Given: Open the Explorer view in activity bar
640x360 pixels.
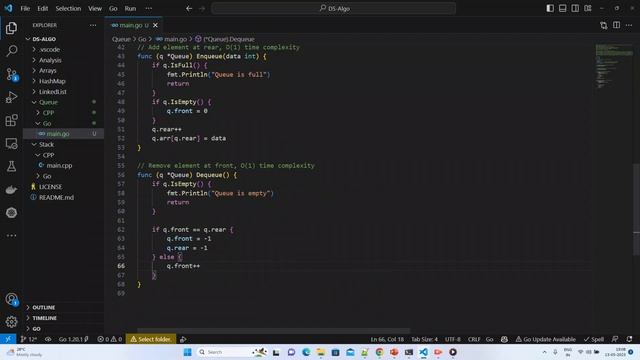Looking at the screenshot, I should pyautogui.click(x=11, y=28).
